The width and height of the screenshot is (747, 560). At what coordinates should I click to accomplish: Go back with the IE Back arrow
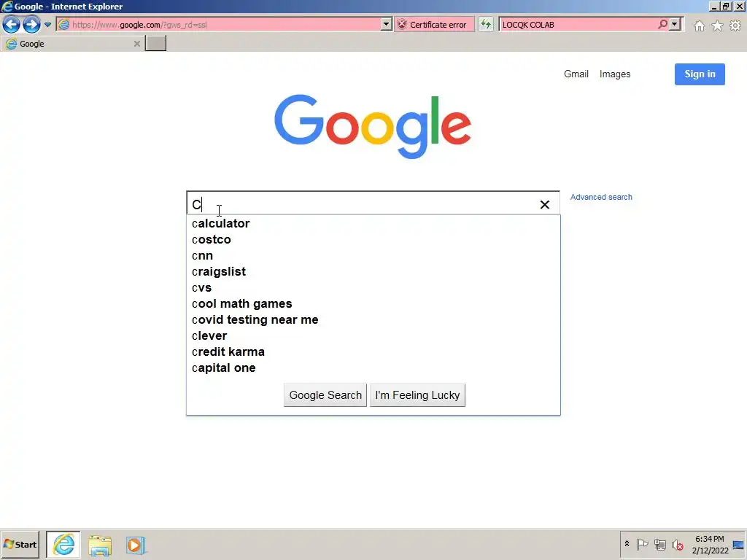12,24
